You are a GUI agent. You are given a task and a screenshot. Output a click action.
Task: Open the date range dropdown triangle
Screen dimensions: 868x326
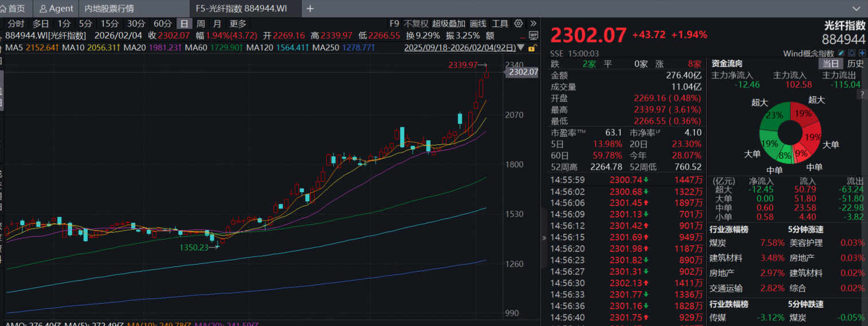click(520, 48)
